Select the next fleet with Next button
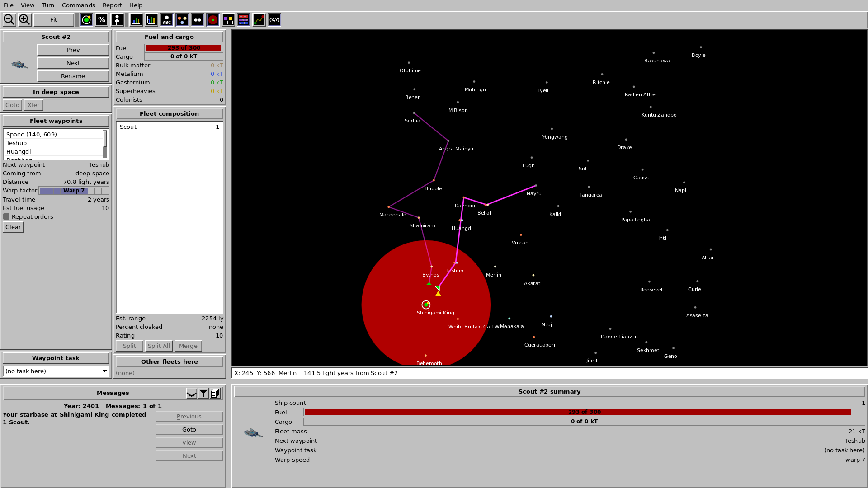The image size is (868, 488). click(73, 63)
